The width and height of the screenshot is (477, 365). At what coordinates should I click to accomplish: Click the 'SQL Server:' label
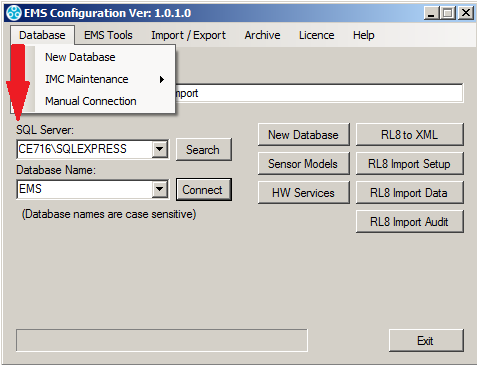coord(45,130)
